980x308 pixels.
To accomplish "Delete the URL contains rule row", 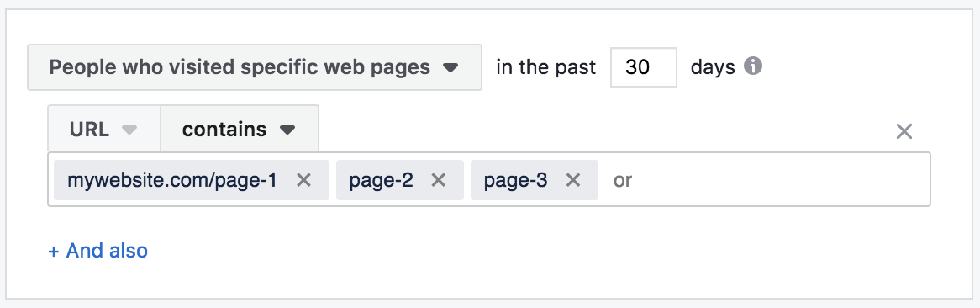I will pos(904,131).
